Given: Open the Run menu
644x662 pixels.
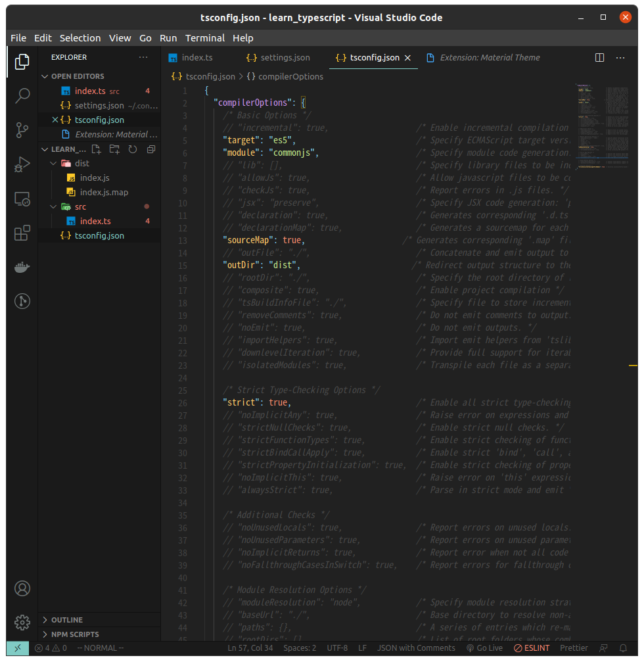Looking at the screenshot, I should coord(168,38).
